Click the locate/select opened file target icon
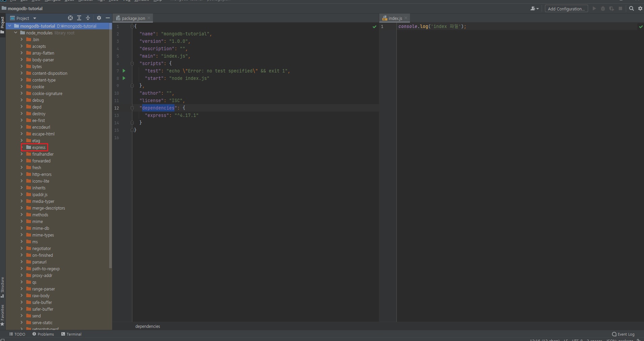Screen dimensions: 644x341 point(70,18)
